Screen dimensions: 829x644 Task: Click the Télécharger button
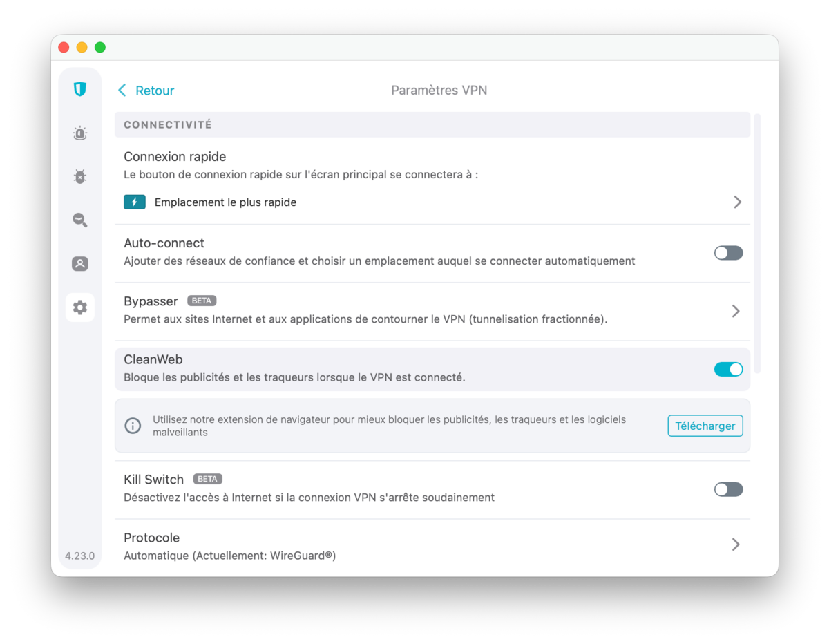pyautogui.click(x=705, y=426)
